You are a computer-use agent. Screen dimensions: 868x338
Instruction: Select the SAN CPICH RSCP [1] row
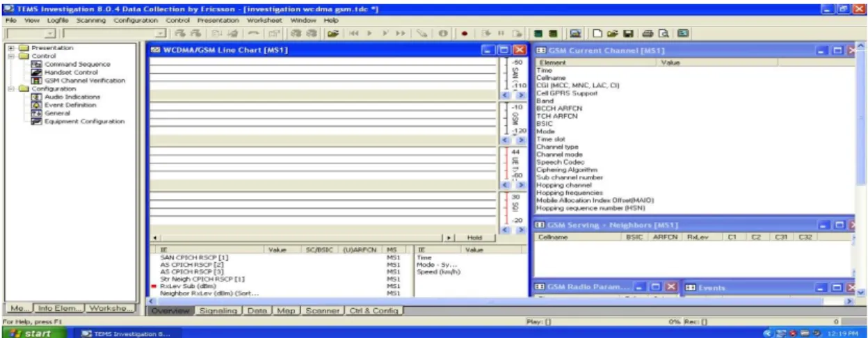(x=281, y=257)
